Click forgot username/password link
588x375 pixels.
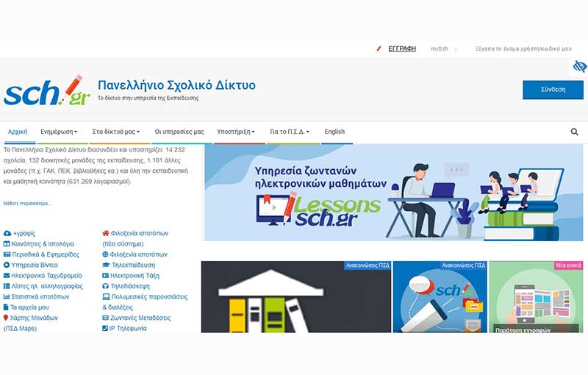click(x=523, y=49)
